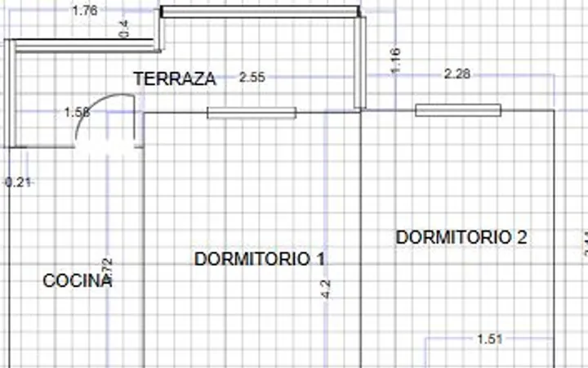Select the vertical 1.16 dimension text
Screen dimensions: 588x368
click(x=395, y=61)
